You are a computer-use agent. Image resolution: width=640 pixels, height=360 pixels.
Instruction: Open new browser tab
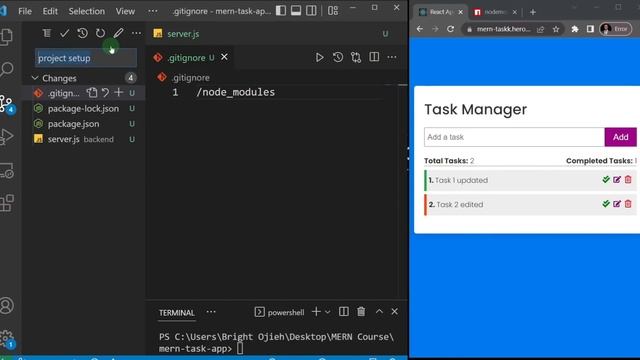pos(533,12)
